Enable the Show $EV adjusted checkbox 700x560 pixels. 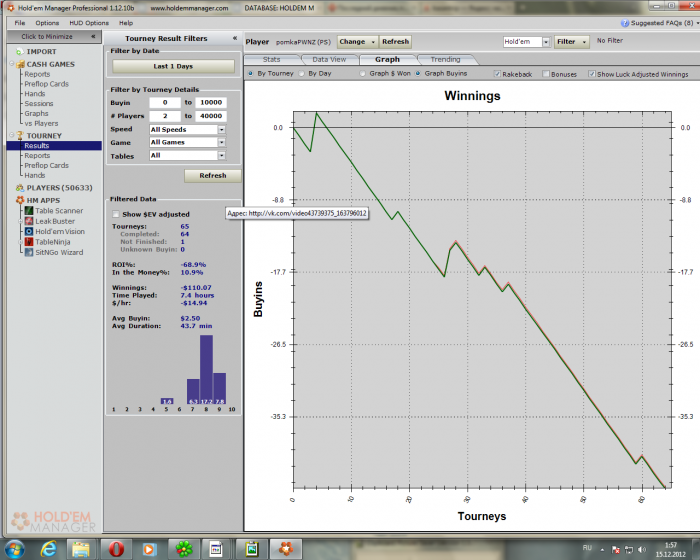click(116, 214)
